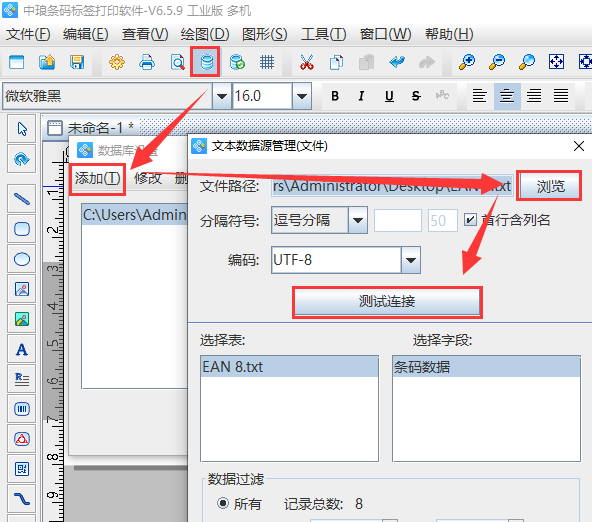The image size is (592, 522).
Task: Toggle strikethrough formatting
Action: click(416, 96)
